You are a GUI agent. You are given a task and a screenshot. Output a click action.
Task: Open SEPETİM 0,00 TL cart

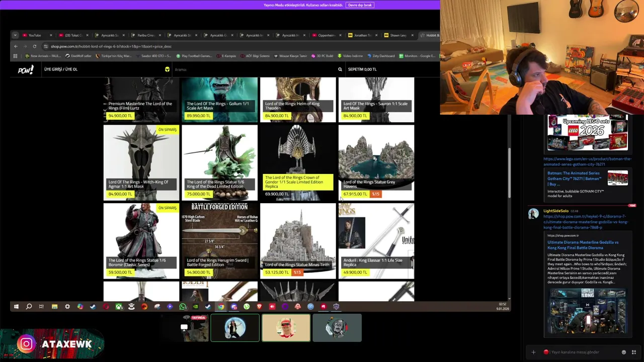click(x=362, y=69)
